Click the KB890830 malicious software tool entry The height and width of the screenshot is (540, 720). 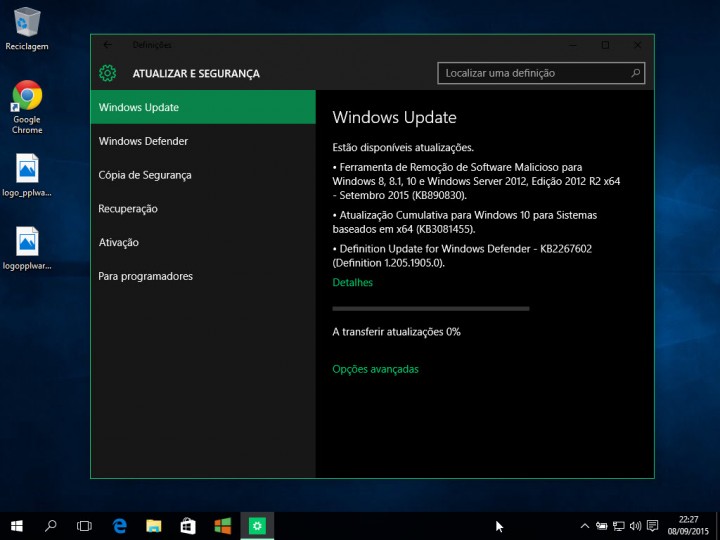coord(476,181)
